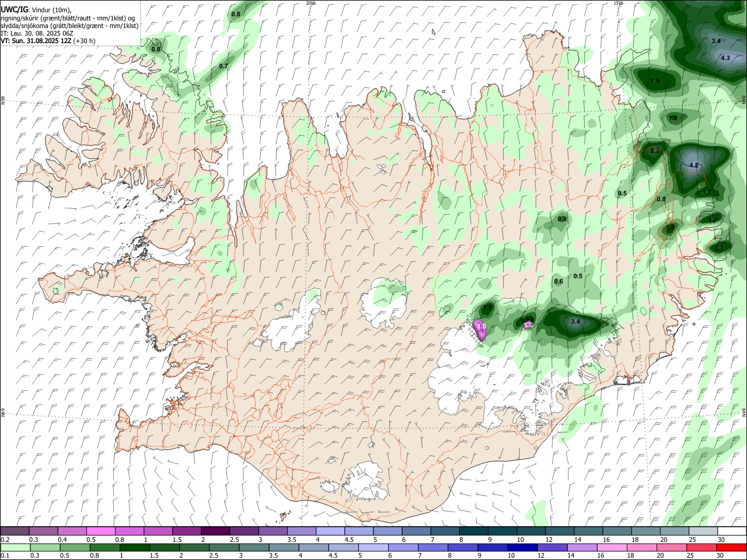This screenshot has height=560, width=747.
Task: Click the "1.5" precipitation value on the map
Action: [655, 80]
